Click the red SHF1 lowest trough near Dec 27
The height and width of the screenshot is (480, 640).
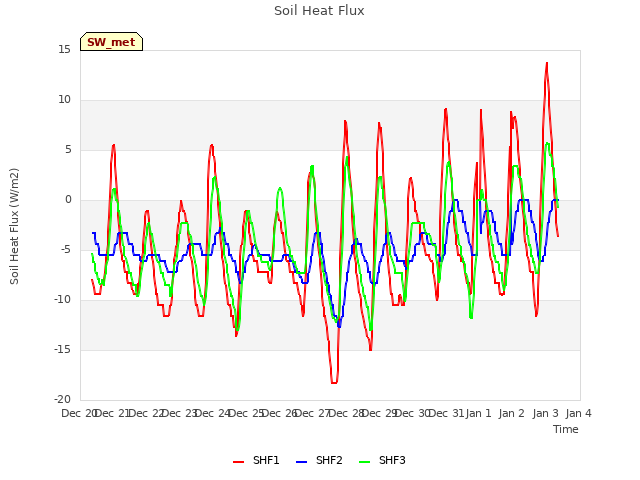click(x=334, y=382)
